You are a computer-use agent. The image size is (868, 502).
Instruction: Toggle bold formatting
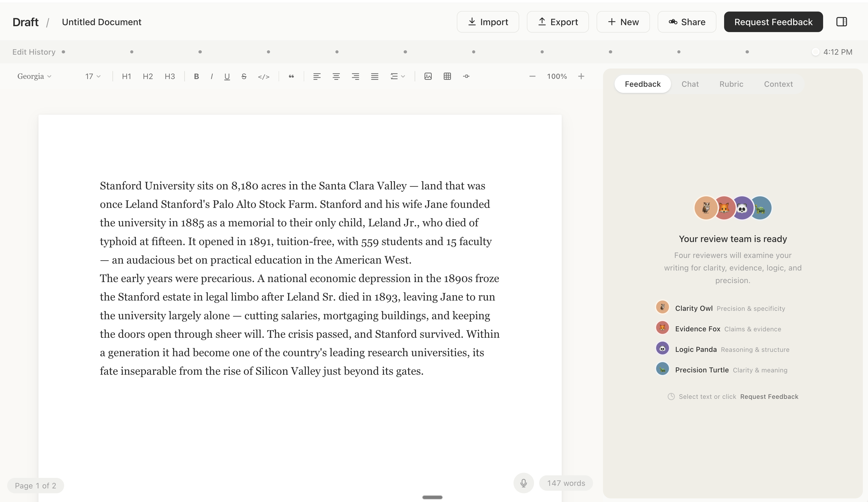point(196,76)
